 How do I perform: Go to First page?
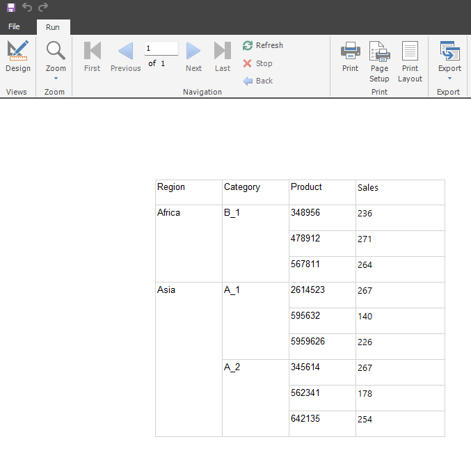pyautogui.click(x=93, y=56)
